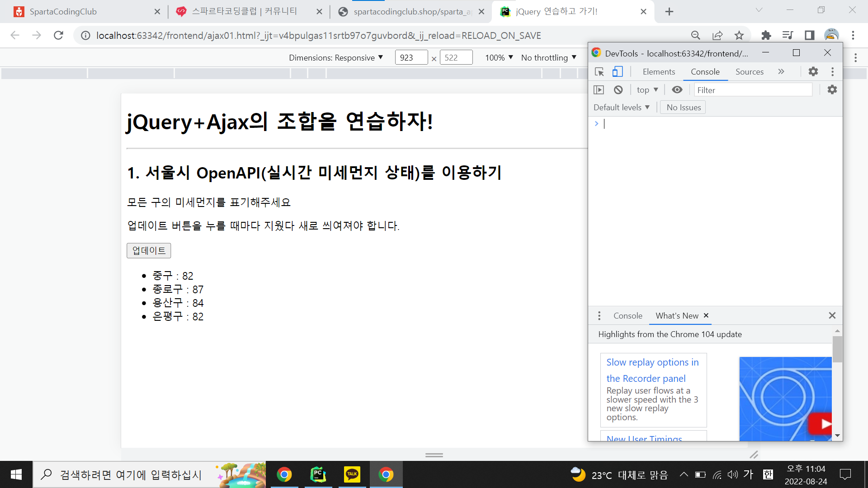This screenshot has height=488, width=868.
Task: Open the tab search chevron
Action: point(759,10)
